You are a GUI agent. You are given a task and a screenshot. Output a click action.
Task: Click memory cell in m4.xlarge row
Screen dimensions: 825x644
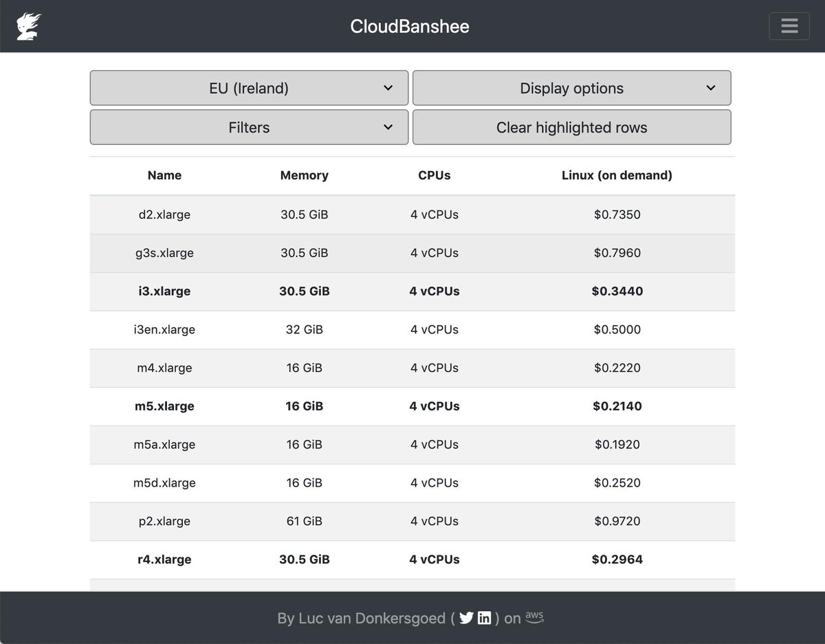tap(304, 368)
